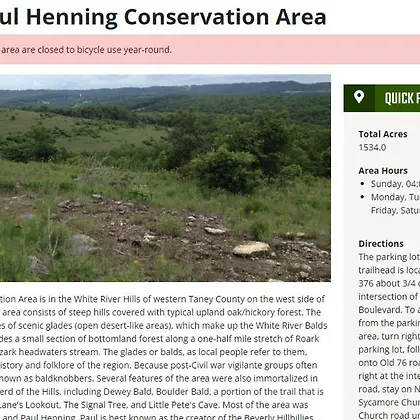Click the bullet before Sunday hours

[x=363, y=184]
